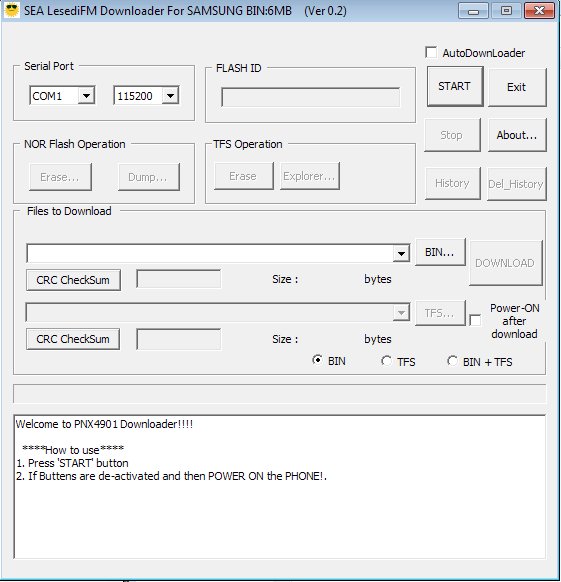Click the download progress bar
The image size is (561, 582).
tap(280, 393)
